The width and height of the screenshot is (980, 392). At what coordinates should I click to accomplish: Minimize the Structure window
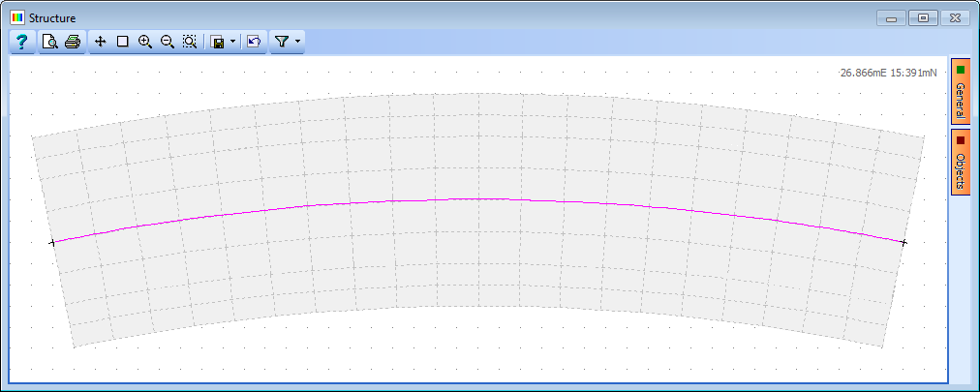point(892,18)
